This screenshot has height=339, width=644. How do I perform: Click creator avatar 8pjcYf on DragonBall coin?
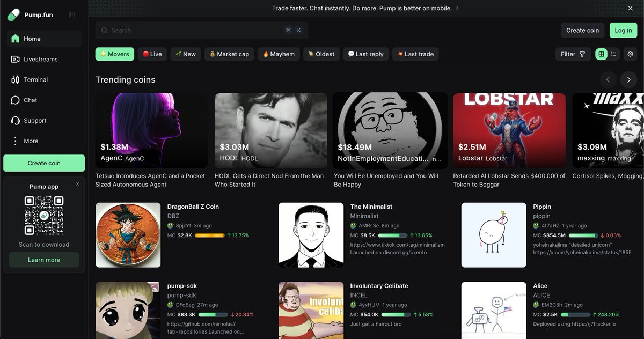[171, 226]
